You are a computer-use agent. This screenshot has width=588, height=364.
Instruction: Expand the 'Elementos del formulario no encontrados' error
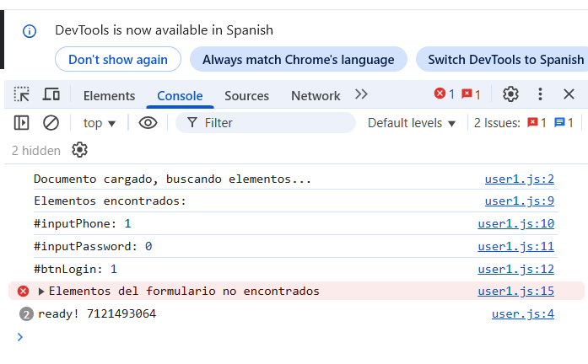tap(41, 292)
